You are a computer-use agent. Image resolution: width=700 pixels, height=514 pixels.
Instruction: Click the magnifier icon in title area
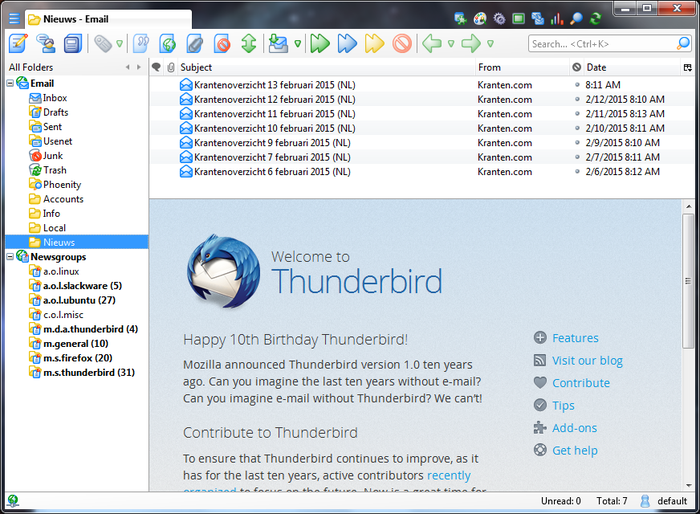(576, 18)
